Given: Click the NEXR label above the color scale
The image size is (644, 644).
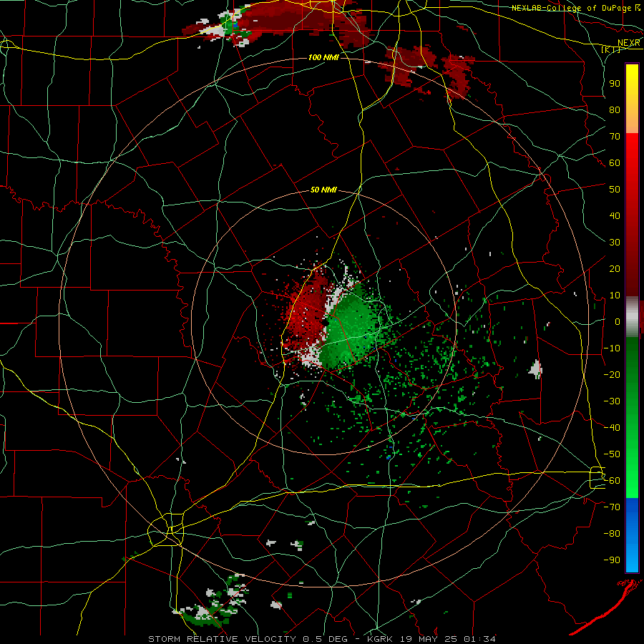Looking at the screenshot, I should pyautogui.click(x=628, y=43).
